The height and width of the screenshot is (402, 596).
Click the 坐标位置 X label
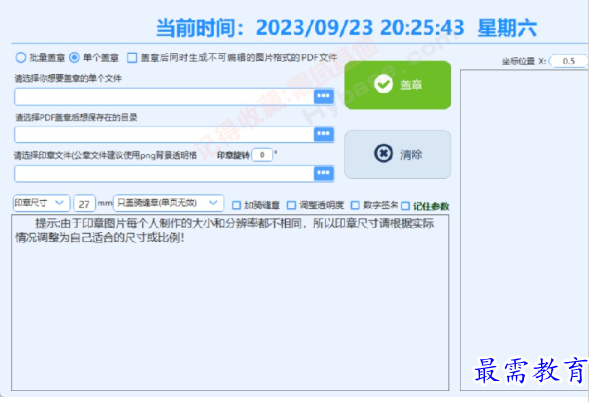pyautogui.click(x=524, y=61)
